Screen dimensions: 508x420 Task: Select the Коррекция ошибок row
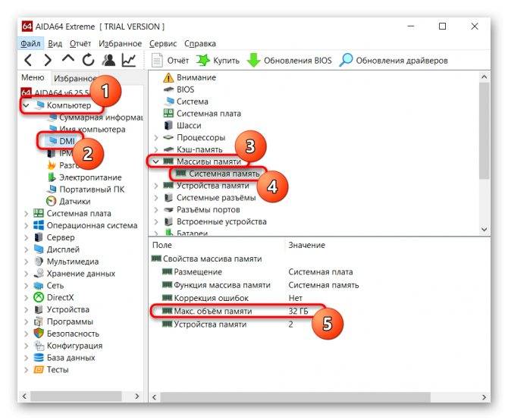pos(232,298)
